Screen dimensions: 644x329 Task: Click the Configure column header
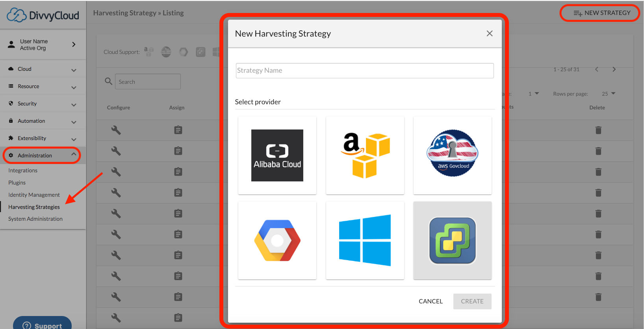point(119,107)
